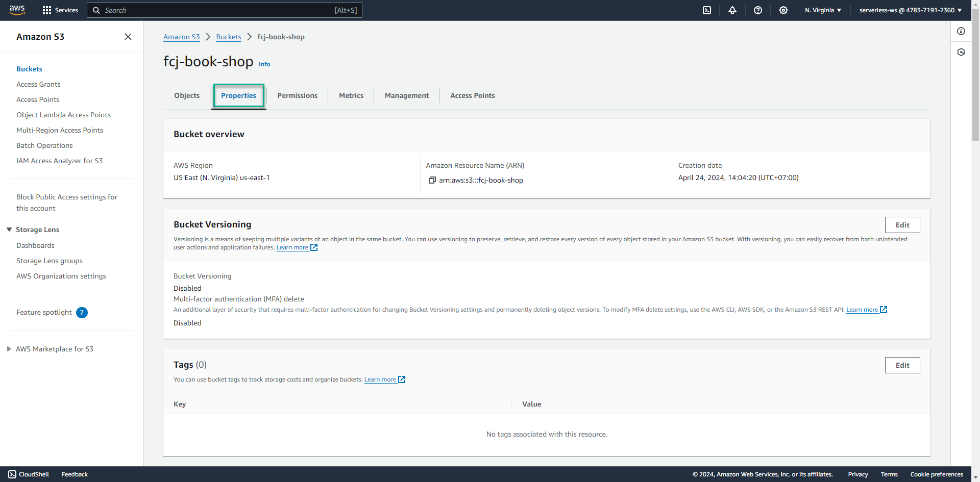Select the Properties tab
The image size is (980, 482).
(238, 95)
